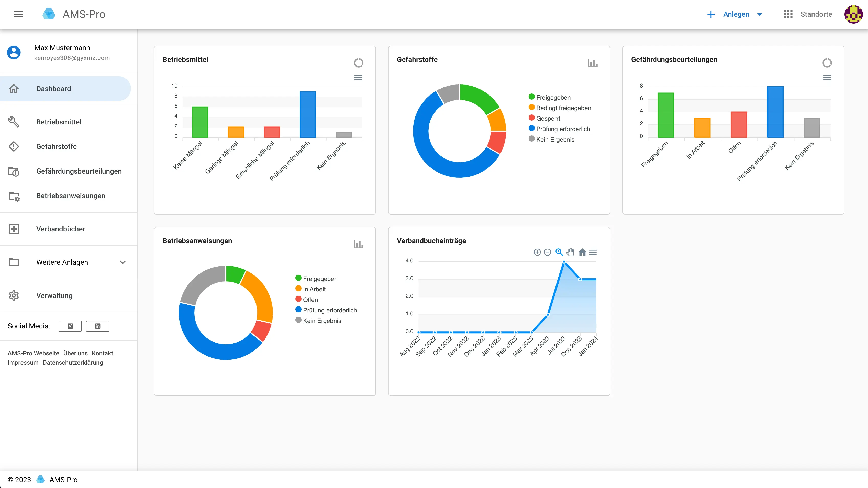Image resolution: width=868 pixels, height=488 pixels.
Task: Select the panning hand tool
Action: pyautogui.click(x=570, y=252)
